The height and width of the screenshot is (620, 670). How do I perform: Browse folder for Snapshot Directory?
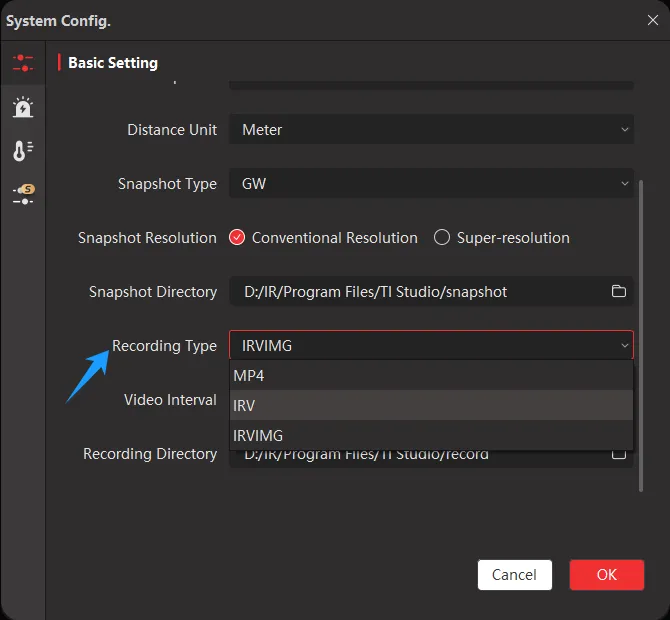pos(619,292)
